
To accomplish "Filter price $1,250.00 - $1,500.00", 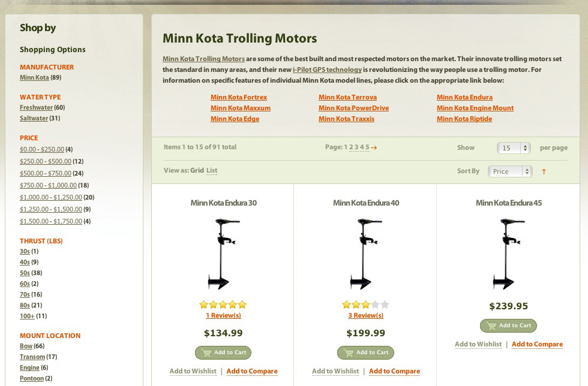I will click(x=51, y=209).
